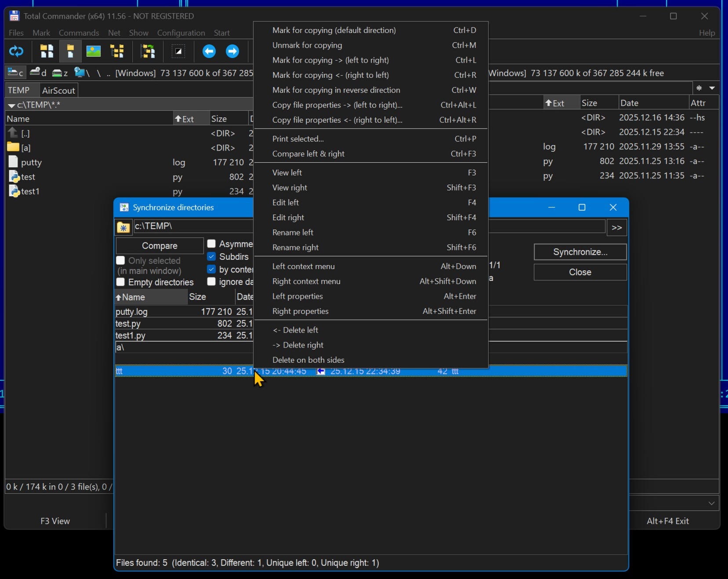Tick the Asymmetric checkbox
The height and width of the screenshot is (579, 728).
211,244
